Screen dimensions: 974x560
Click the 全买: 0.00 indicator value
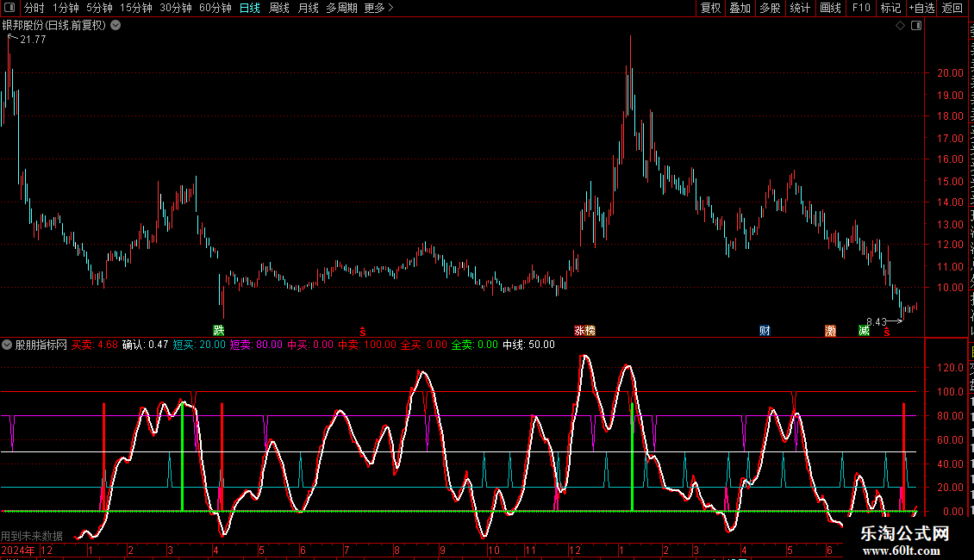[423, 345]
